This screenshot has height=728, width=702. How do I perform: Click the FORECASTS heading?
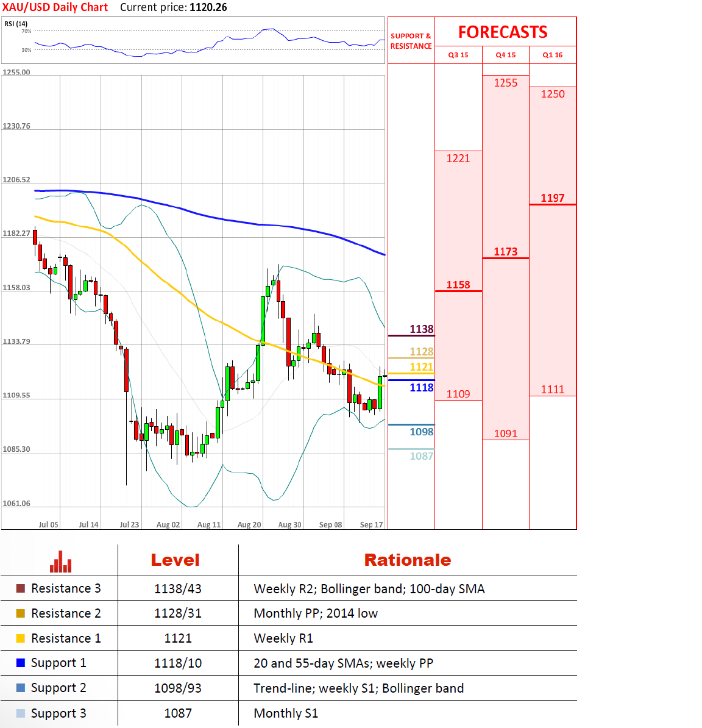click(x=503, y=32)
